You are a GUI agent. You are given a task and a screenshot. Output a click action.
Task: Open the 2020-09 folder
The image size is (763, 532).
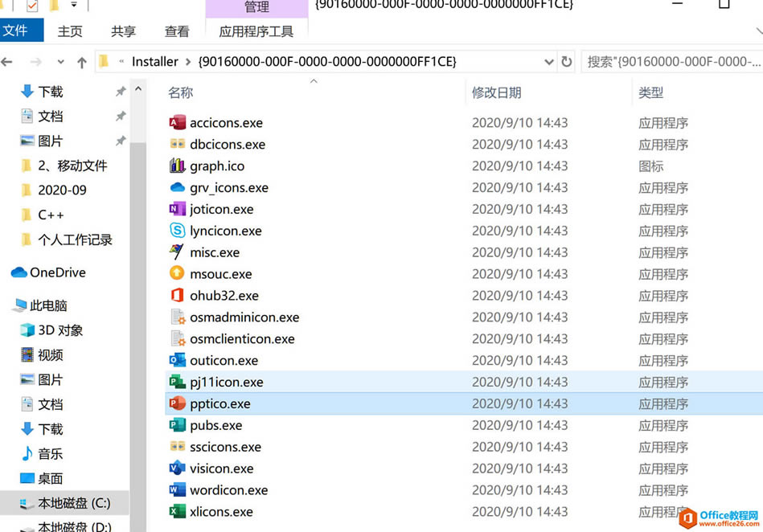click(x=62, y=190)
